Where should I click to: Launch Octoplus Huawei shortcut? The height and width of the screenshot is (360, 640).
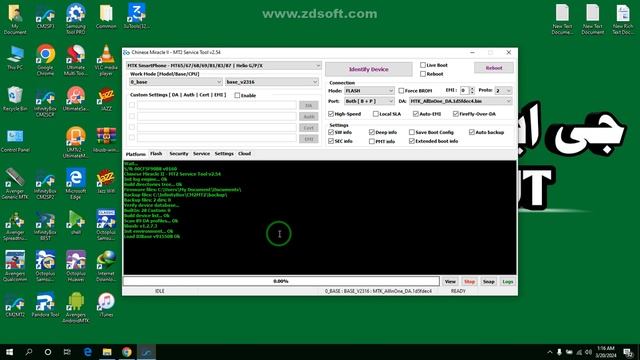point(76,266)
